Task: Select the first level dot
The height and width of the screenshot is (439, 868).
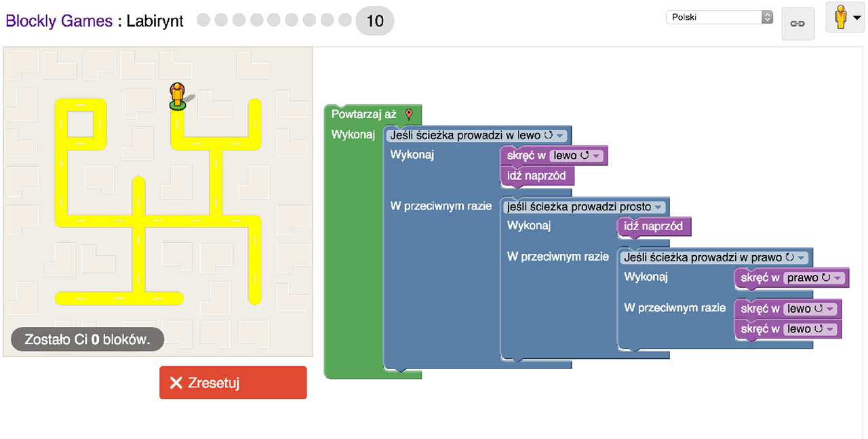Action: [x=203, y=20]
